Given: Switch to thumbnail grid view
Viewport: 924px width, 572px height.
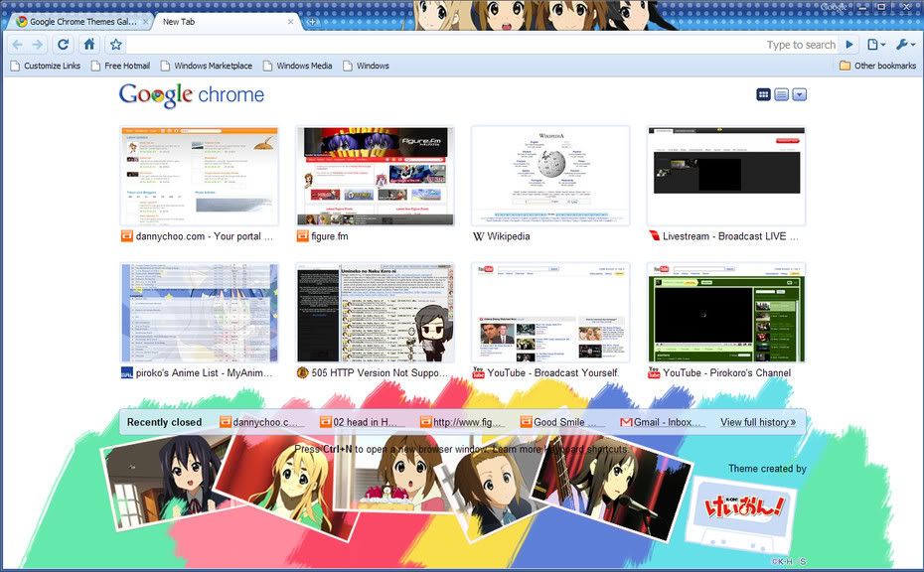Looking at the screenshot, I should coord(763,94).
